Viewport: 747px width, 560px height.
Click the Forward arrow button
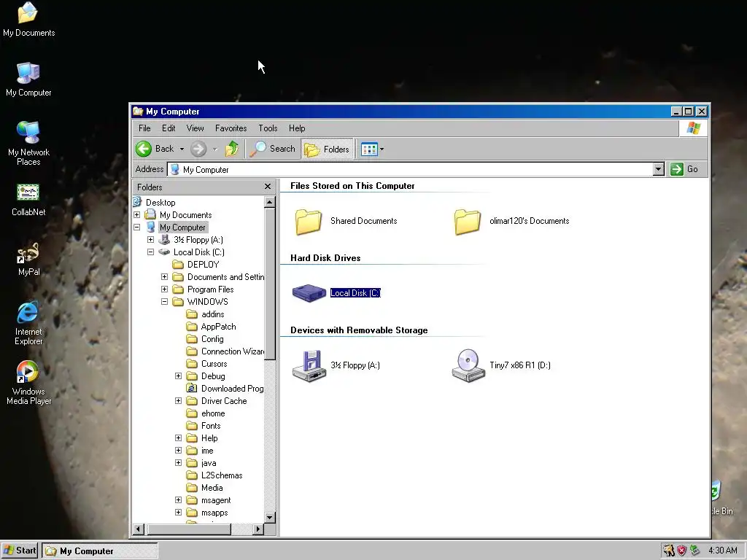coord(198,149)
